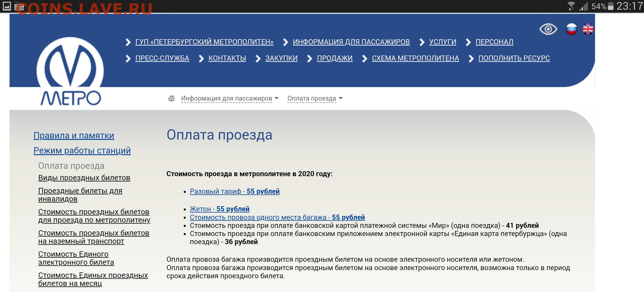Click arrow before Персонал
Image resolution: width=644 pixels, height=292 pixels.
[x=468, y=42]
